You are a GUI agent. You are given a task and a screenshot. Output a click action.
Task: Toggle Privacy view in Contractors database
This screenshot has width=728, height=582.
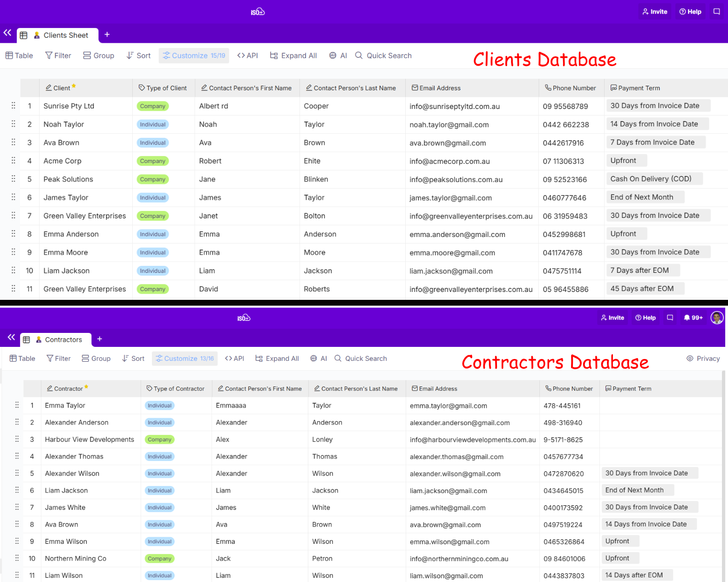point(703,359)
